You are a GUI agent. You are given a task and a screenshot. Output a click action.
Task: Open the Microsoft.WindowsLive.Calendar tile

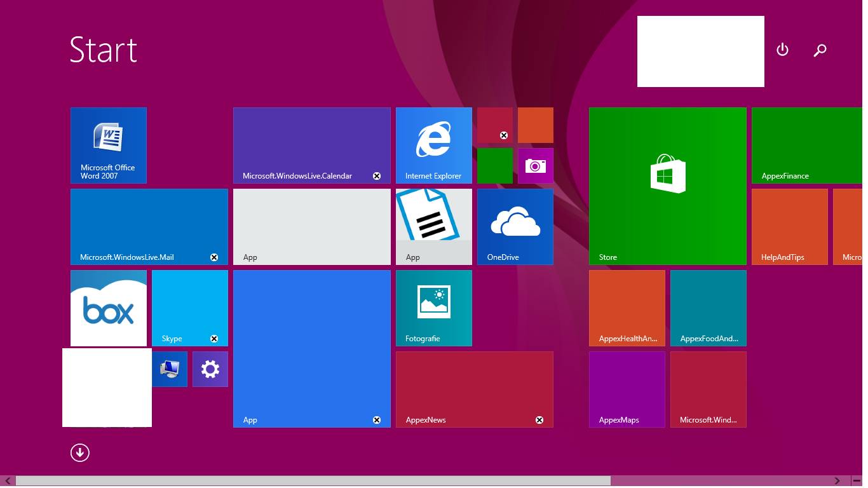point(312,146)
